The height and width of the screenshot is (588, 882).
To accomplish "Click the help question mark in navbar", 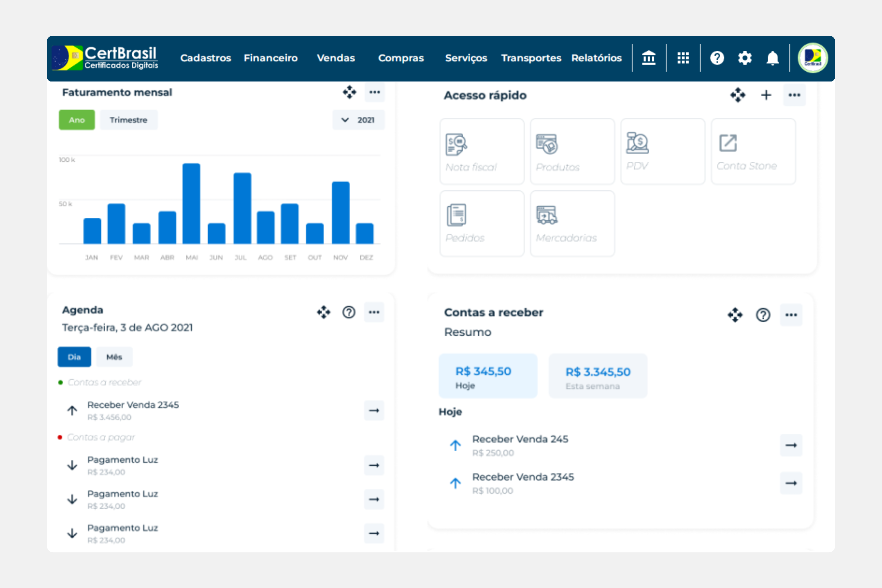I will point(717,58).
